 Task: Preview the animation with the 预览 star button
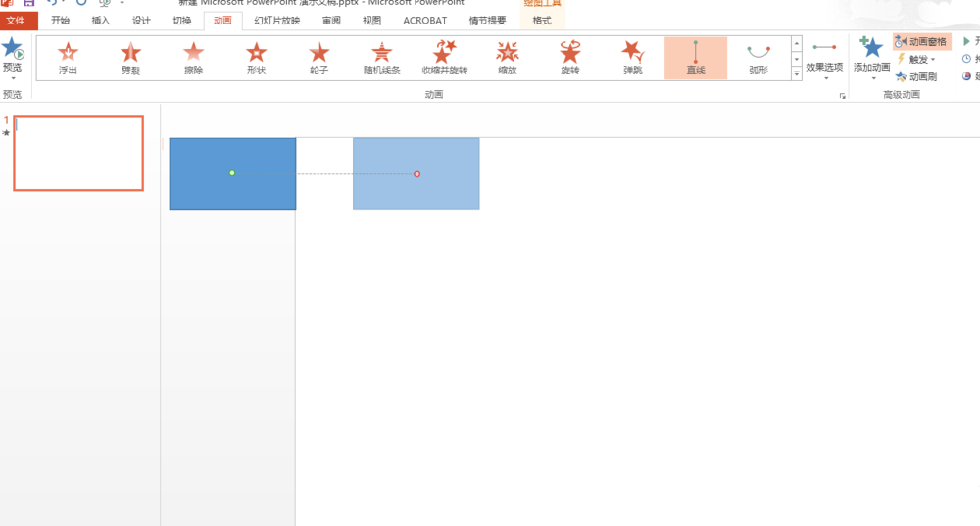12,53
